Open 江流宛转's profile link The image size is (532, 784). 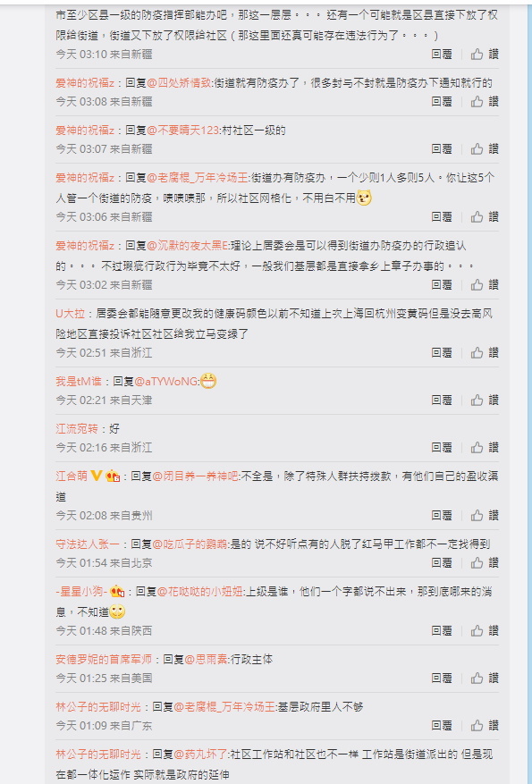pyautogui.click(x=77, y=428)
